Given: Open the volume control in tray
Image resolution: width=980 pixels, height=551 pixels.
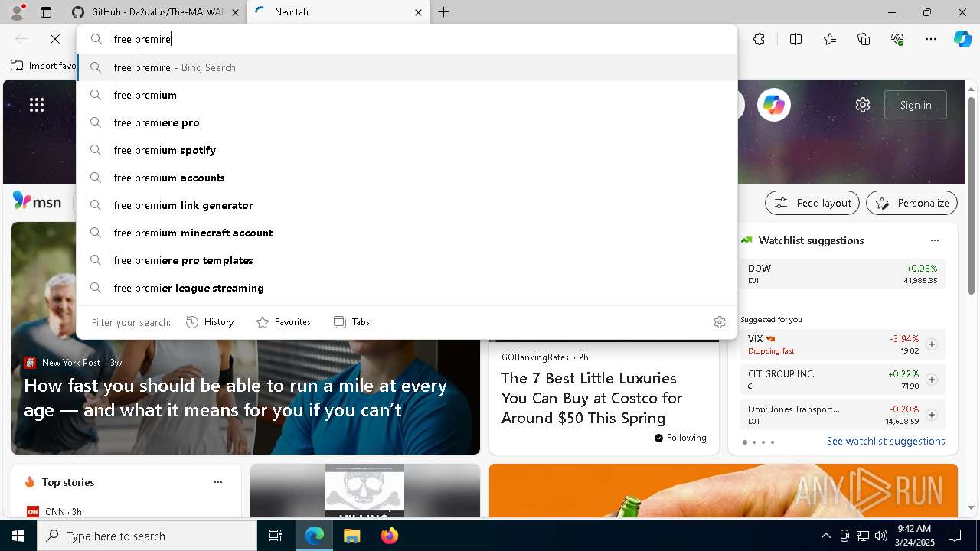Looking at the screenshot, I should pos(880,536).
